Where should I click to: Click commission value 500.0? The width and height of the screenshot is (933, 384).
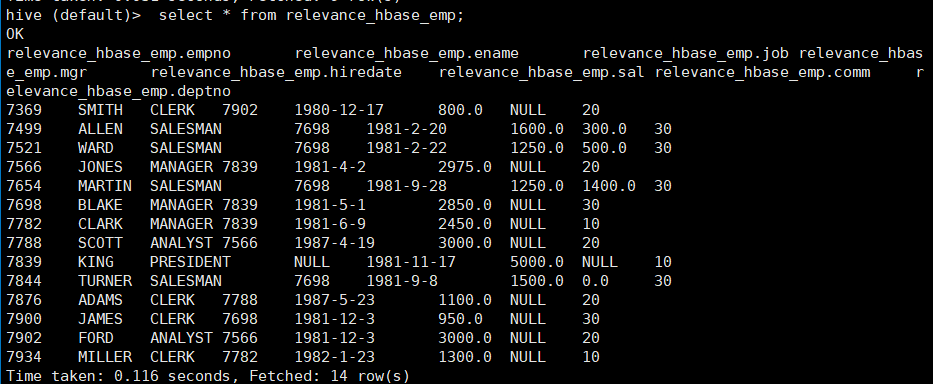(605, 148)
